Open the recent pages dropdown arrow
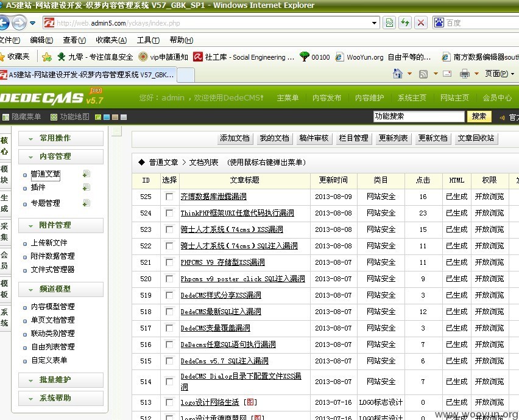The image size is (519, 420). point(32,23)
